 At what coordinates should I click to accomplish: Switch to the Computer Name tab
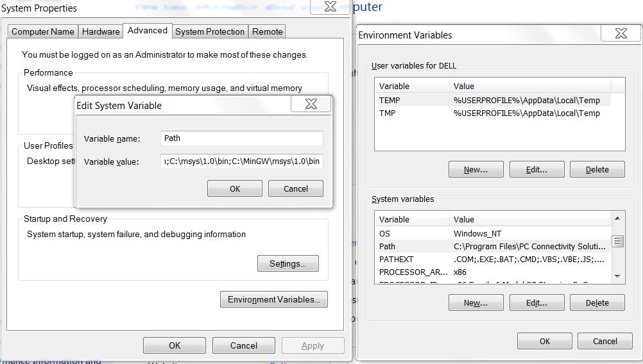coord(43,31)
